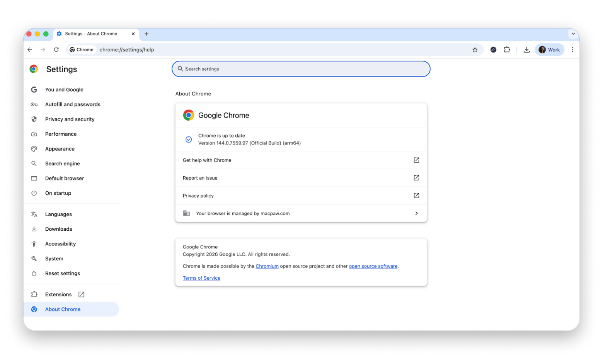Click the Chrome site info chip in address bar
The height and width of the screenshot is (364, 603).
[82, 49]
